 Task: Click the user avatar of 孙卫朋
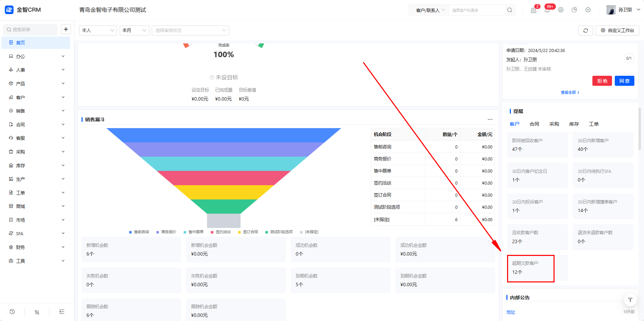[x=611, y=10]
